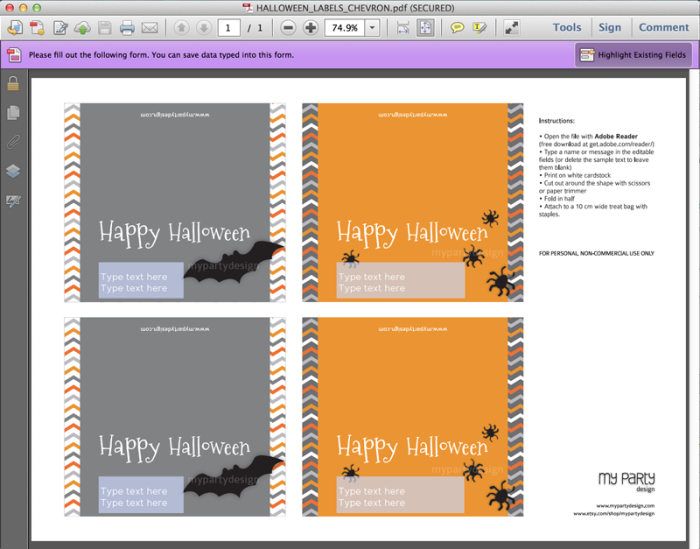Click the Email envelope icon

(150, 27)
